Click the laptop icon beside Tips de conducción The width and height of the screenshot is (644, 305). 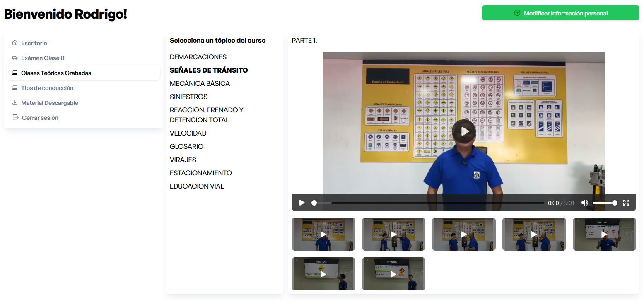tap(15, 88)
